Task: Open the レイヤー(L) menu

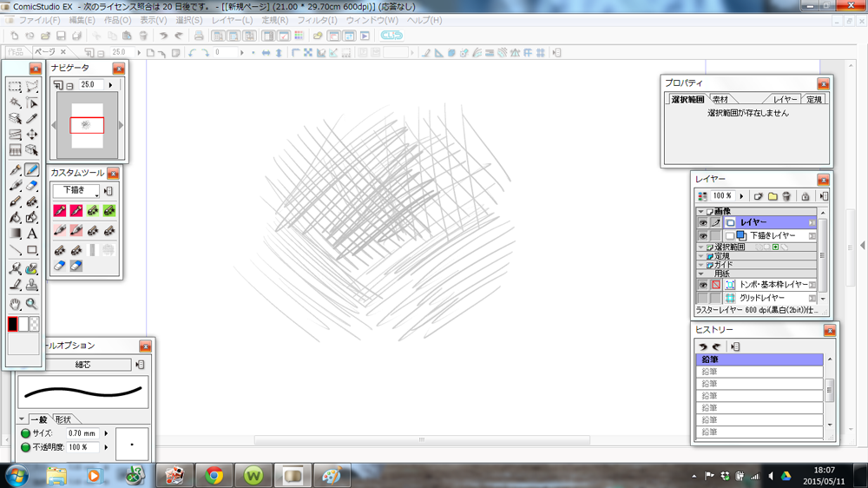Action: (233, 20)
